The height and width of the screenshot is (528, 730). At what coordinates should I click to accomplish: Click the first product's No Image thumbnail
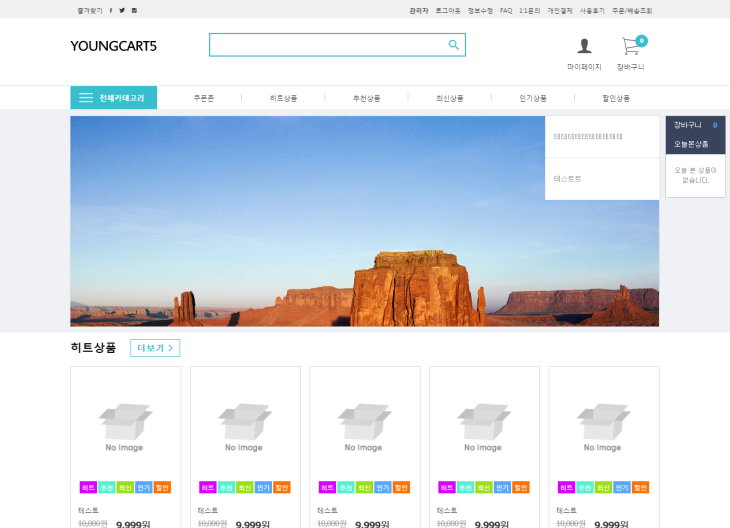click(x=125, y=426)
